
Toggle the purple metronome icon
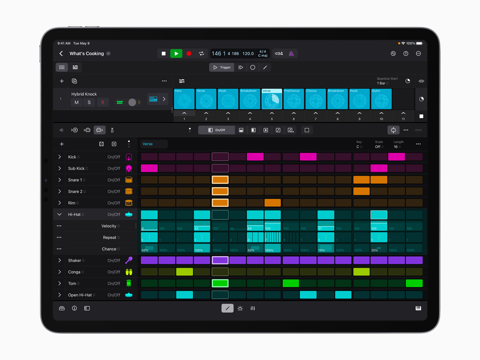pos(291,54)
